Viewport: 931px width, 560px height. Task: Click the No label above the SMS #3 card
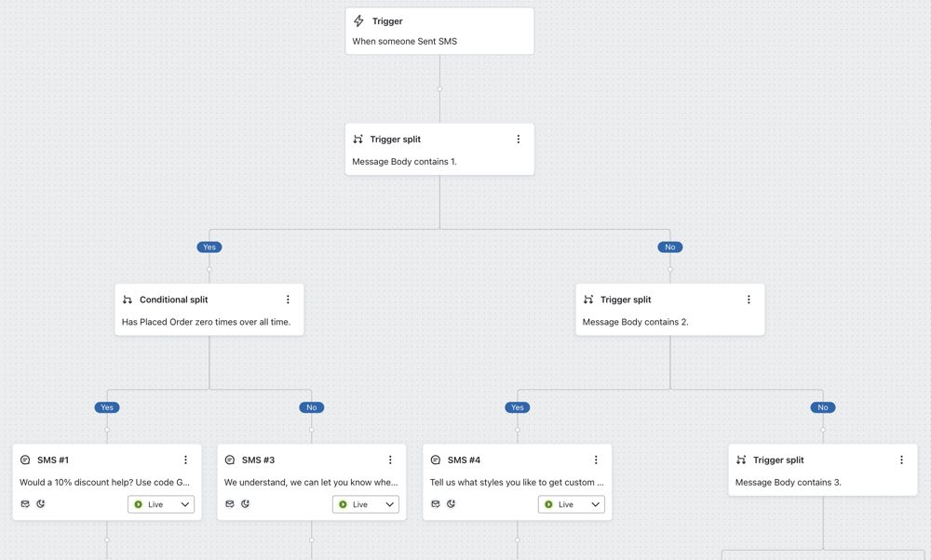(312, 407)
